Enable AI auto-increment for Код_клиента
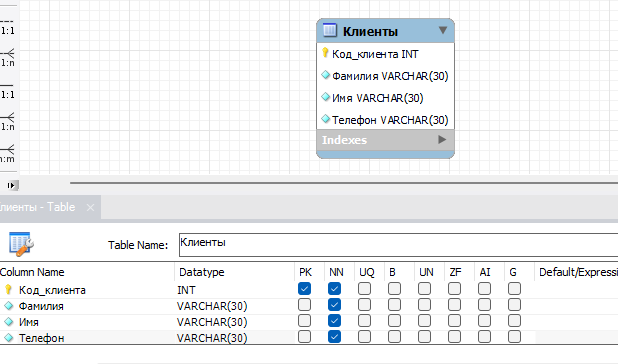This screenshot has width=618, height=364. [x=484, y=289]
